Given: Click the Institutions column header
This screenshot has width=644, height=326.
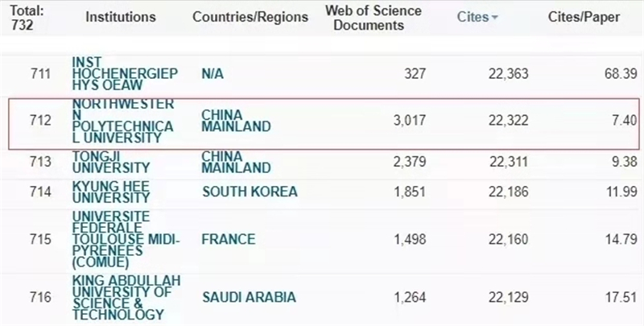Looking at the screenshot, I should coord(121,17).
